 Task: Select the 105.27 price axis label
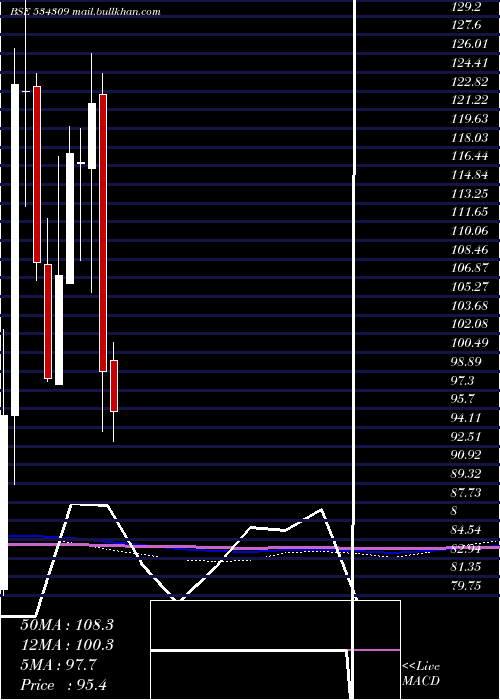[x=469, y=286]
